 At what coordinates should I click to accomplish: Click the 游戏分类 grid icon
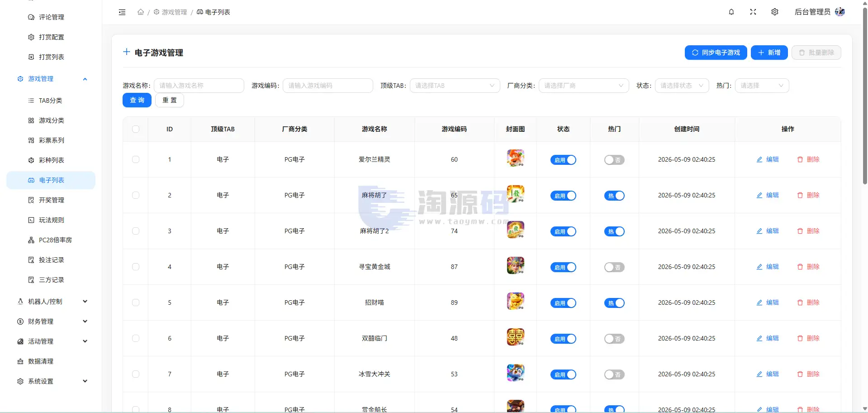click(31, 120)
